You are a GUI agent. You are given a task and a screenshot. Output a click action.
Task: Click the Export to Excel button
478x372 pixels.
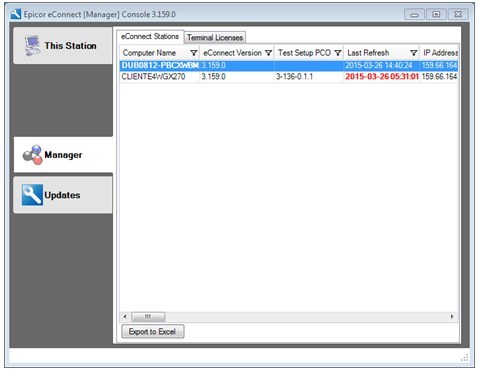[152, 332]
